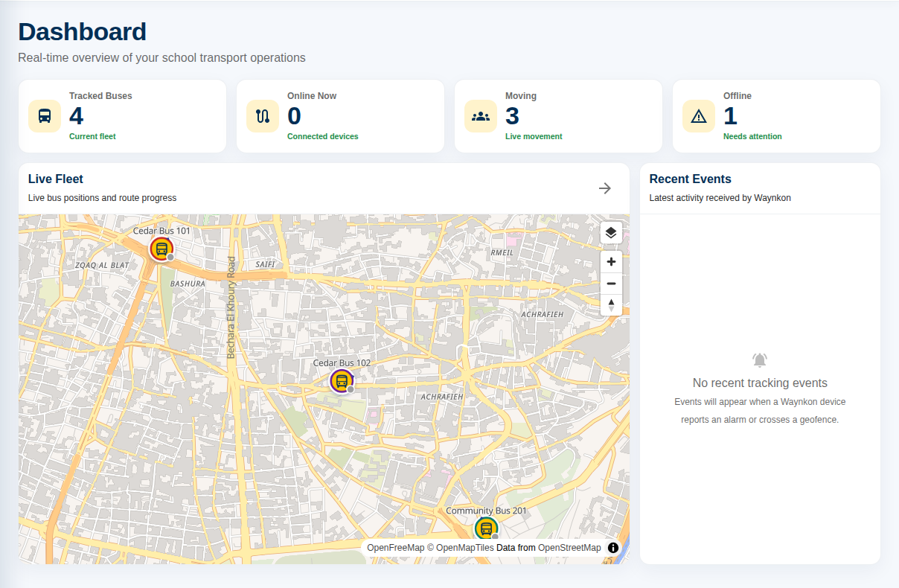Open the OpenFreeMap attribution link
Viewport: 899px width, 588px height.
(x=395, y=548)
